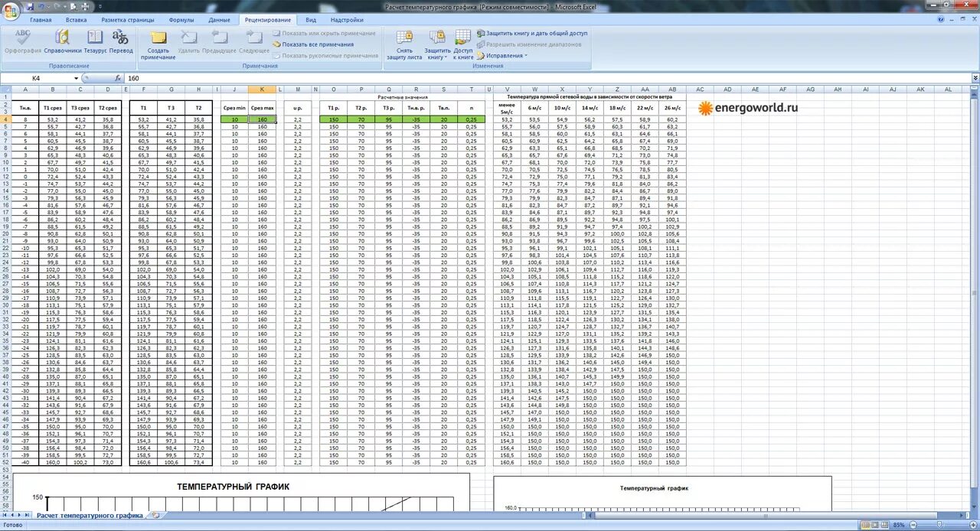This screenshot has width=980, height=531.
Task: Run the Орфография spelling check
Action: pos(23,41)
